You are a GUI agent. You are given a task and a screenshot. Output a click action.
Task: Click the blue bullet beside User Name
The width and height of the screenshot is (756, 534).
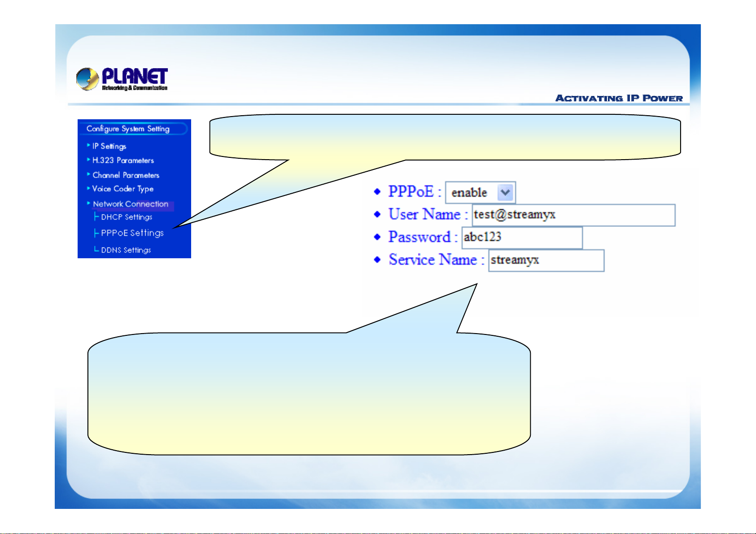(377, 214)
